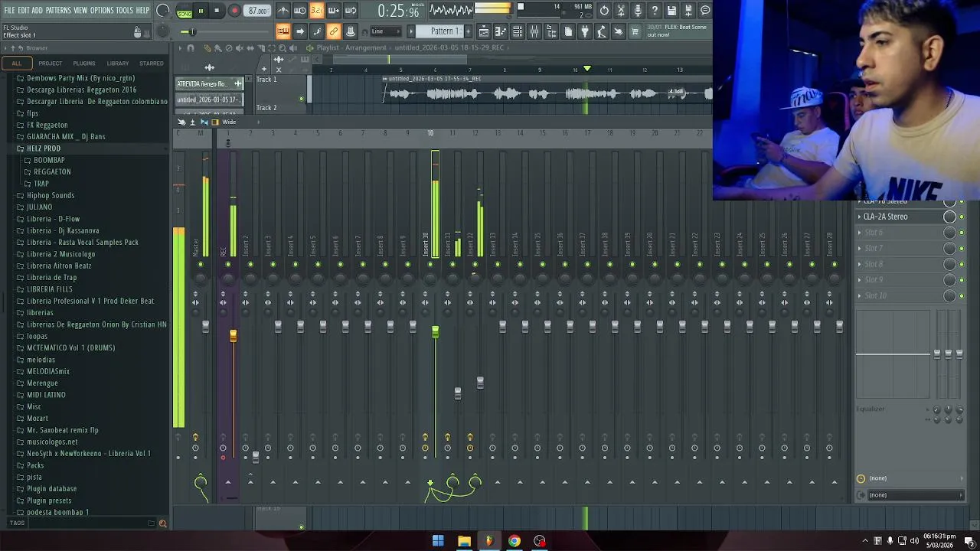Toggle mute light on Insert 10 track

[x=430, y=265]
